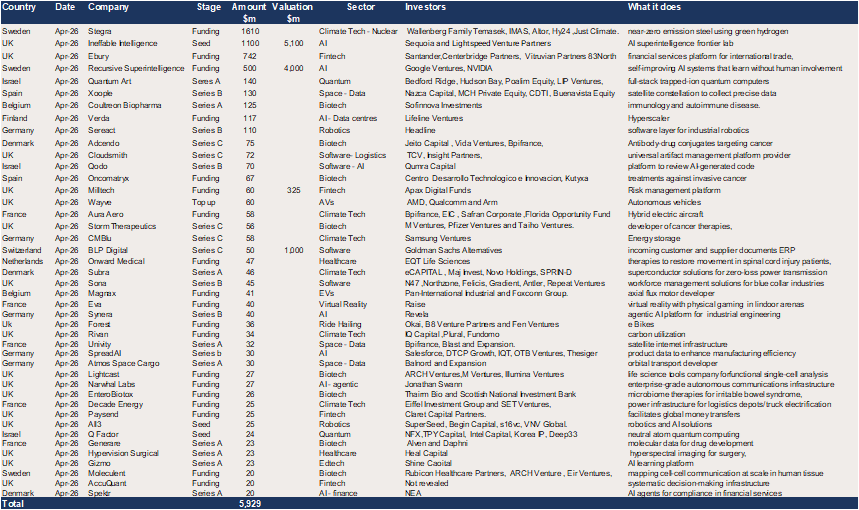Viewport: 859px width, 510px height.
Task: Select the Verda company cell
Action: click(99, 118)
